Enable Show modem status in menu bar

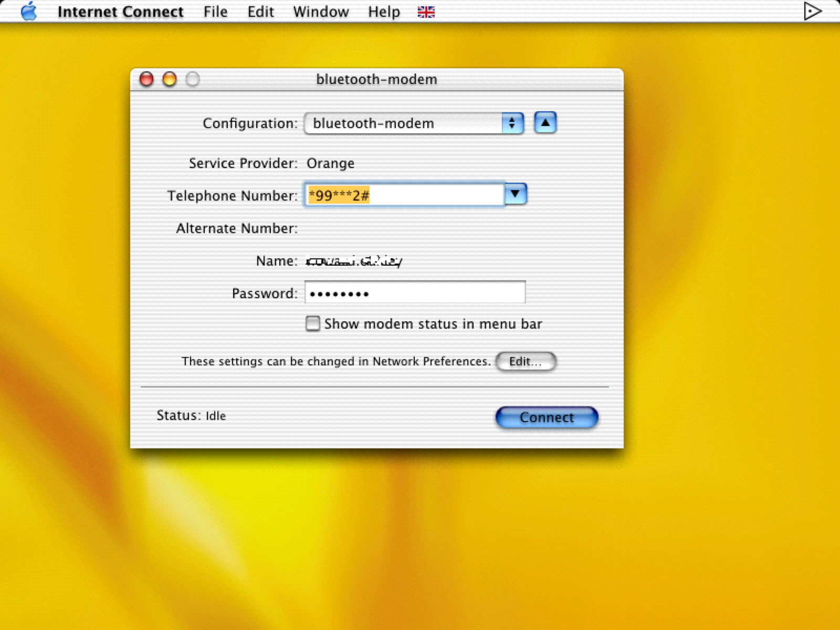[x=313, y=323]
